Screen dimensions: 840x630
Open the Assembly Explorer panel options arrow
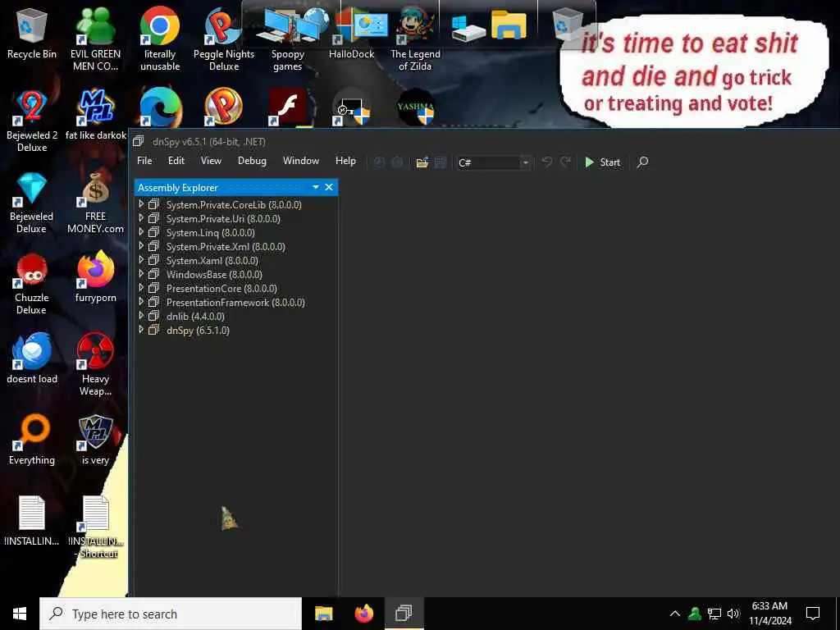316,187
